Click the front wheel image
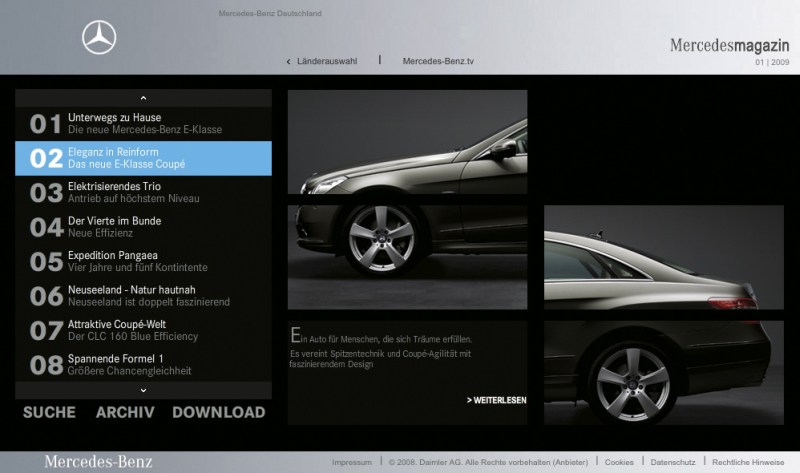The image size is (800, 473). [408, 257]
